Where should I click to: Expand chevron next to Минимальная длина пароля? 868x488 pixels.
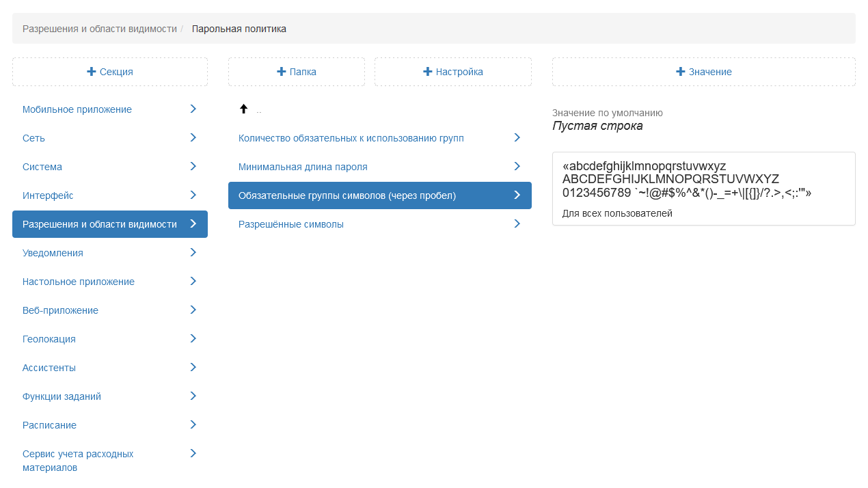(x=517, y=166)
